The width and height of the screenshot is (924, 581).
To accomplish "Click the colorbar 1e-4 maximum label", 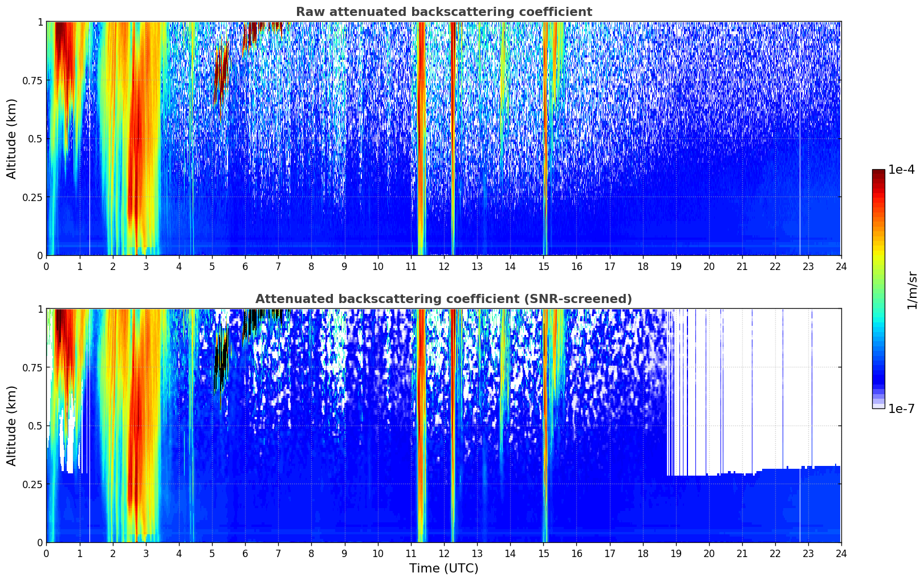I will [901, 170].
